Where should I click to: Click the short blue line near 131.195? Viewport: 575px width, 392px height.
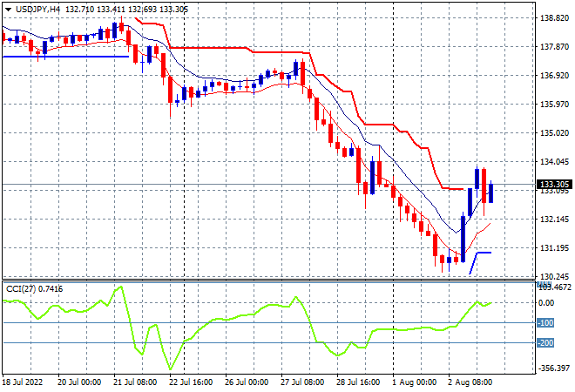click(482, 253)
